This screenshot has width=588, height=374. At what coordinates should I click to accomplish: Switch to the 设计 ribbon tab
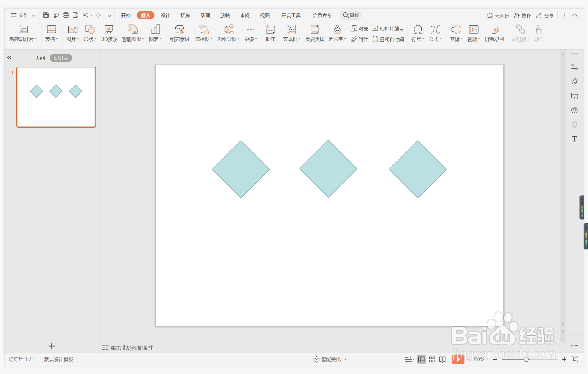[x=165, y=15]
